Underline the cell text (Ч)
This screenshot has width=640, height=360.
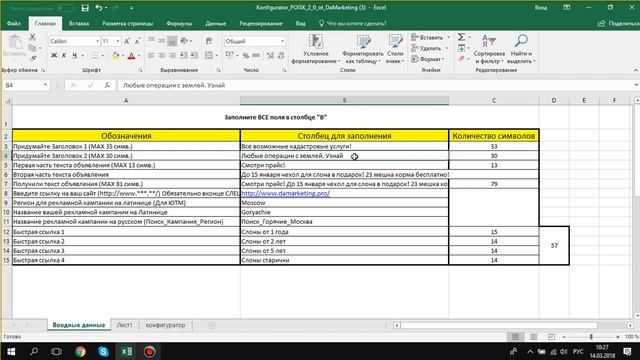pos(74,56)
